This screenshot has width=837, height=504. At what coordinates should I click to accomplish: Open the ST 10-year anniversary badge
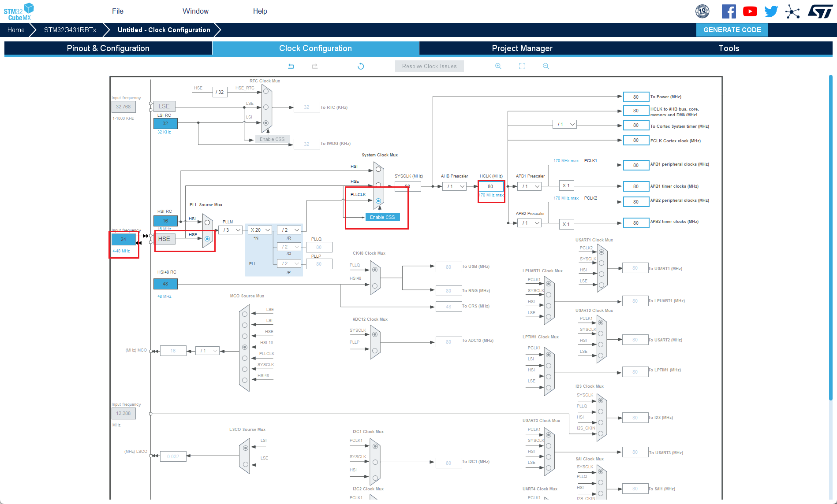pyautogui.click(x=702, y=11)
